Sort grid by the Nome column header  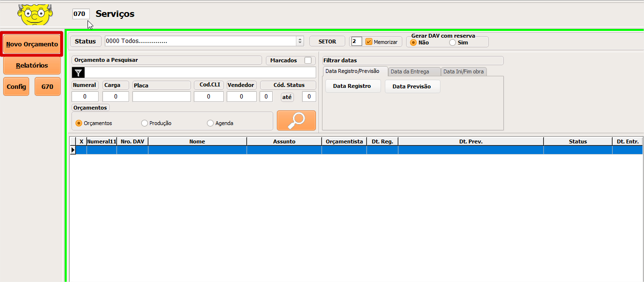coord(197,141)
